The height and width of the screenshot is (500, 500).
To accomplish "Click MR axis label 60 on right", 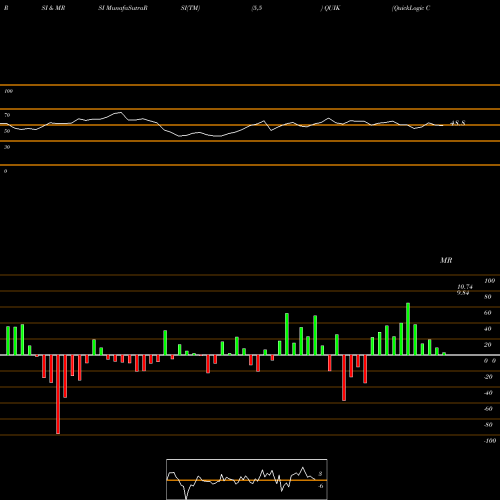I will click(488, 313).
